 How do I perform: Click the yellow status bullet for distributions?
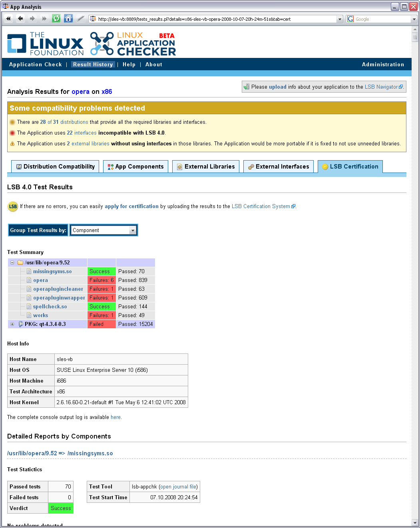tap(12, 122)
